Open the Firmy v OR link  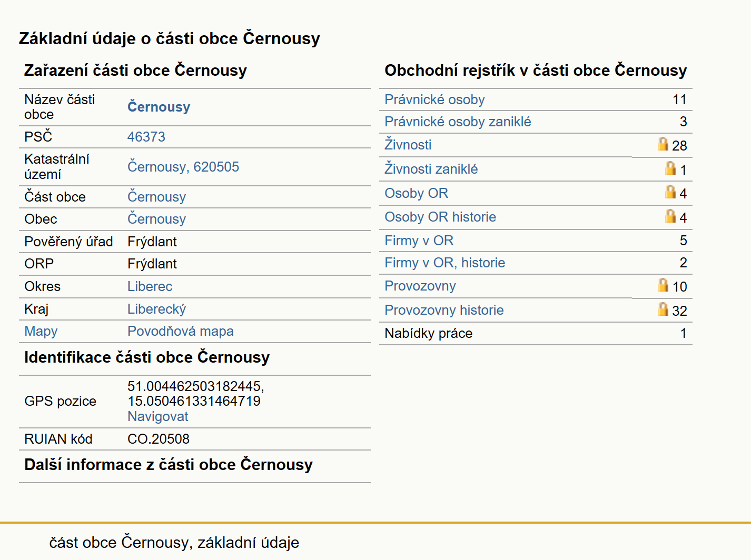(419, 241)
